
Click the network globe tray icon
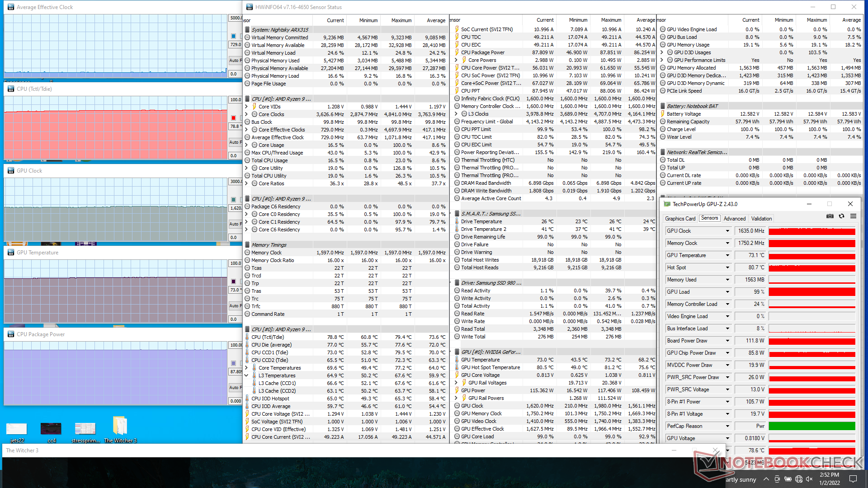click(x=799, y=479)
